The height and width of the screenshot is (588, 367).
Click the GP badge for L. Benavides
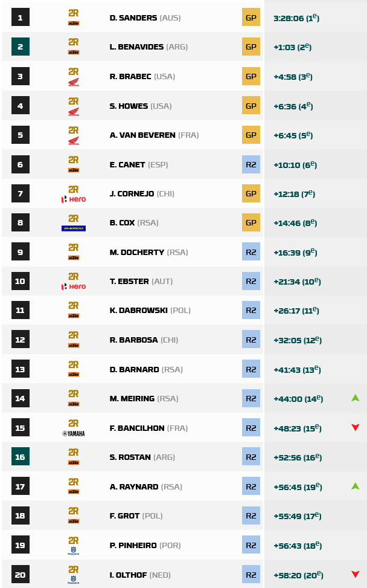click(x=251, y=47)
